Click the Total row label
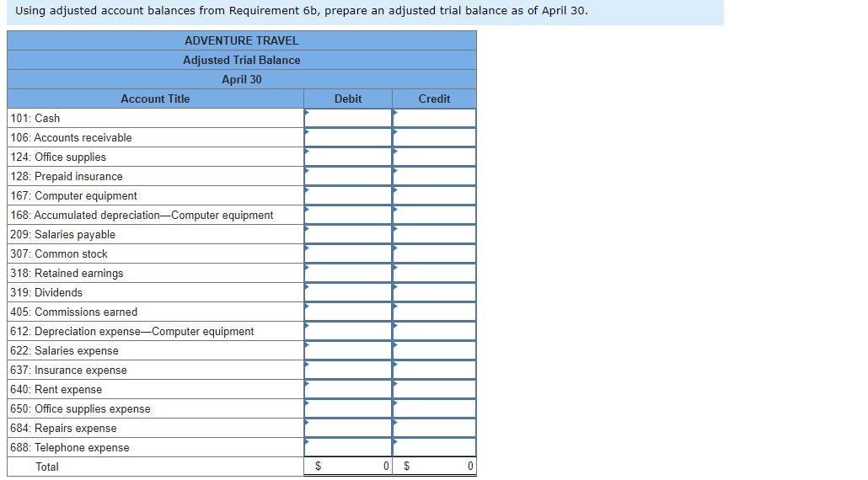 pyautogui.click(x=47, y=467)
